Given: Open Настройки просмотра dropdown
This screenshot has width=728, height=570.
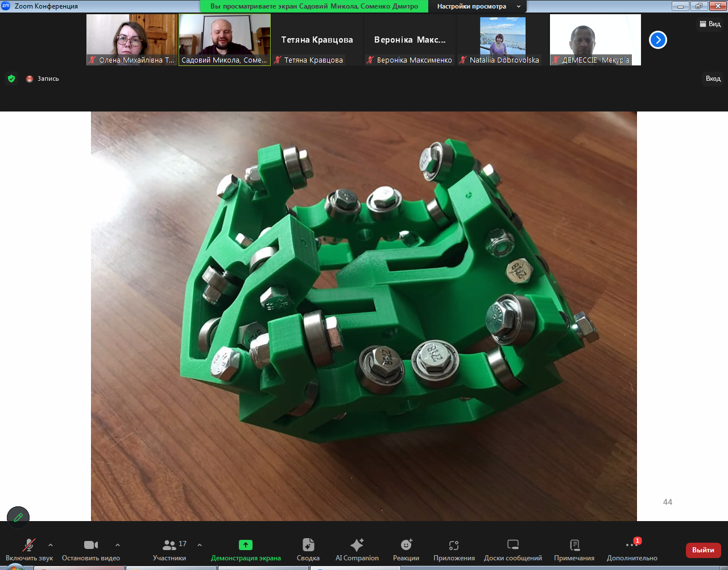Looking at the screenshot, I should (477, 6).
